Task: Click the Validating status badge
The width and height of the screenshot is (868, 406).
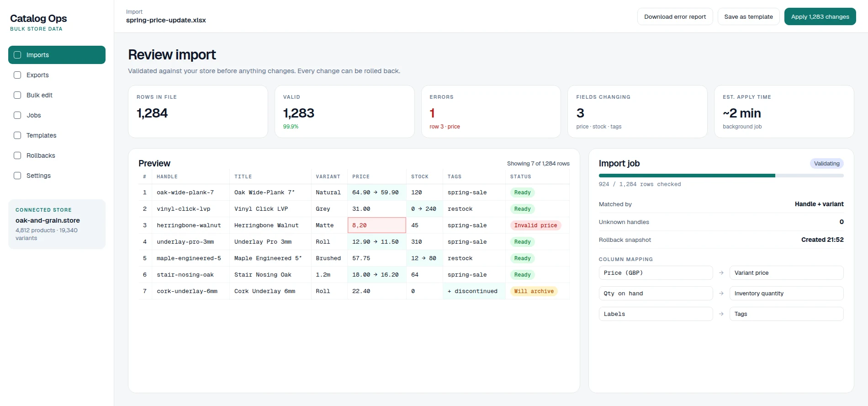Action: point(826,164)
